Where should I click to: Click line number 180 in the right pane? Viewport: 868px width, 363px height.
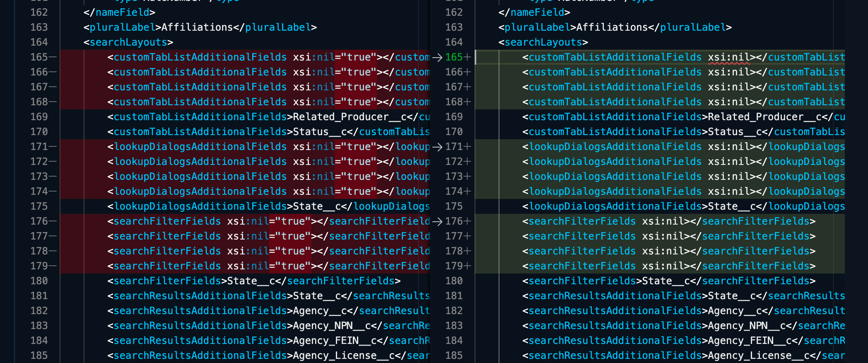pos(454,281)
